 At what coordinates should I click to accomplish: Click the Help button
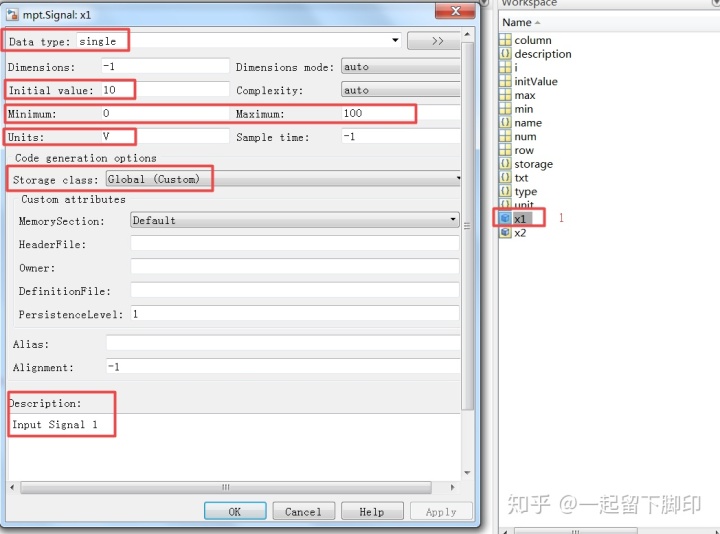pos(372,511)
